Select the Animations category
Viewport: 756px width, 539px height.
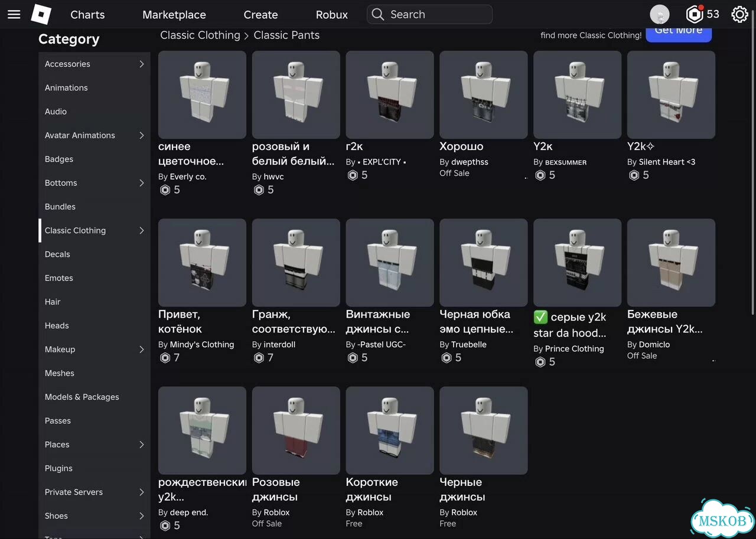point(66,88)
